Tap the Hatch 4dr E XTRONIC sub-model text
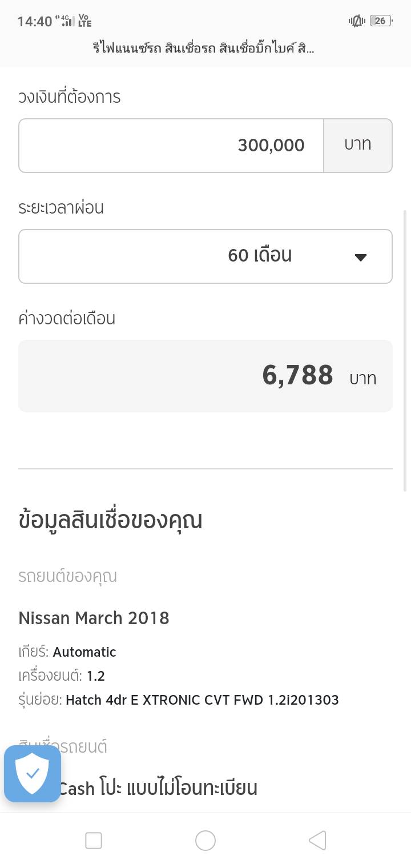The width and height of the screenshot is (411, 868). click(202, 700)
